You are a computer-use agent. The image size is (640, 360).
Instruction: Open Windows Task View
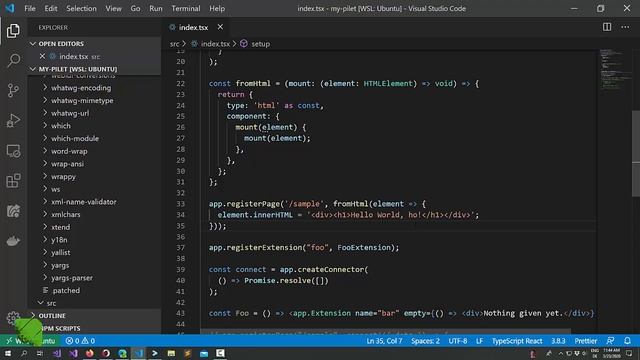click(40, 353)
